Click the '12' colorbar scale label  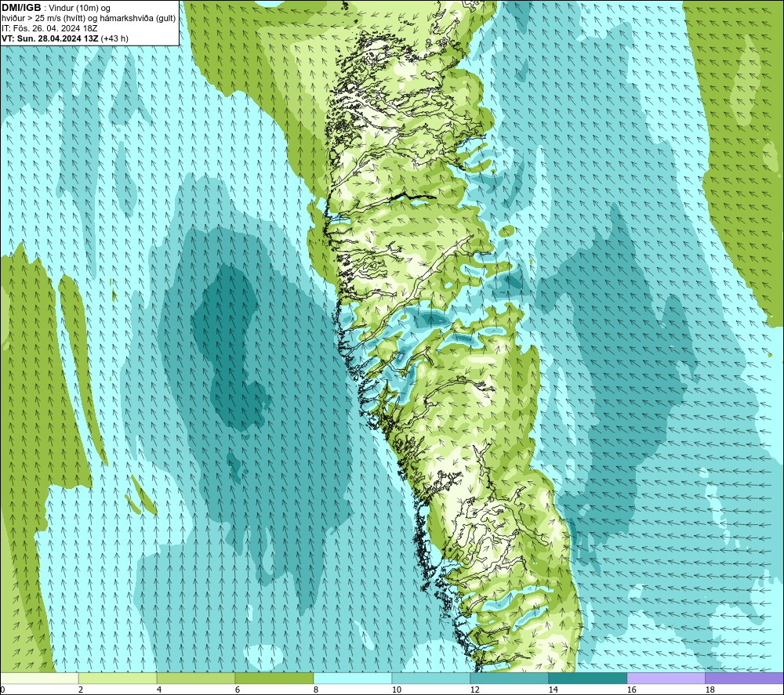tap(474, 690)
